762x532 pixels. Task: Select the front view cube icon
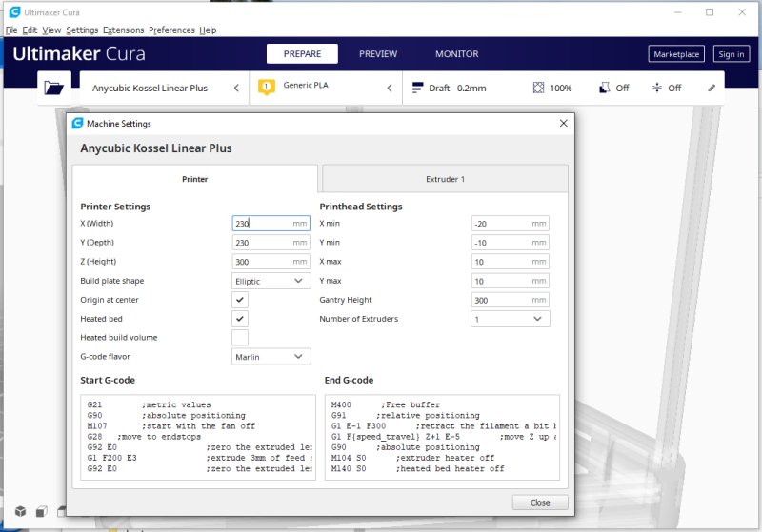coord(41,511)
